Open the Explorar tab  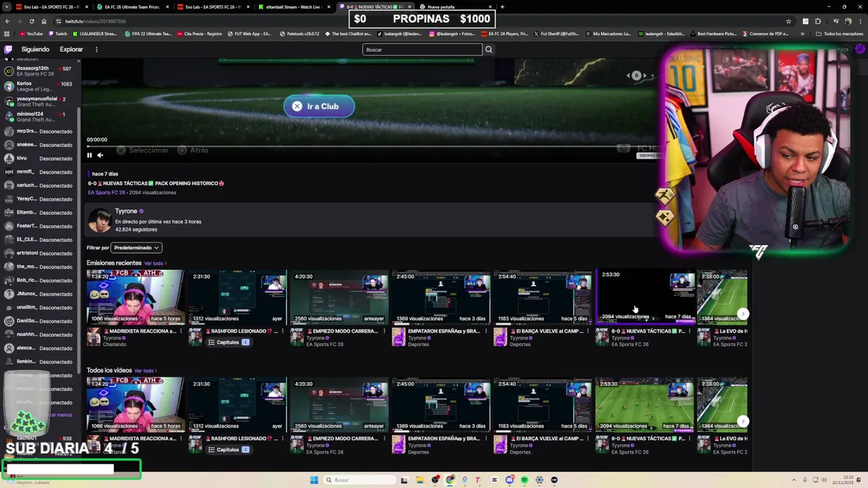[x=71, y=49]
